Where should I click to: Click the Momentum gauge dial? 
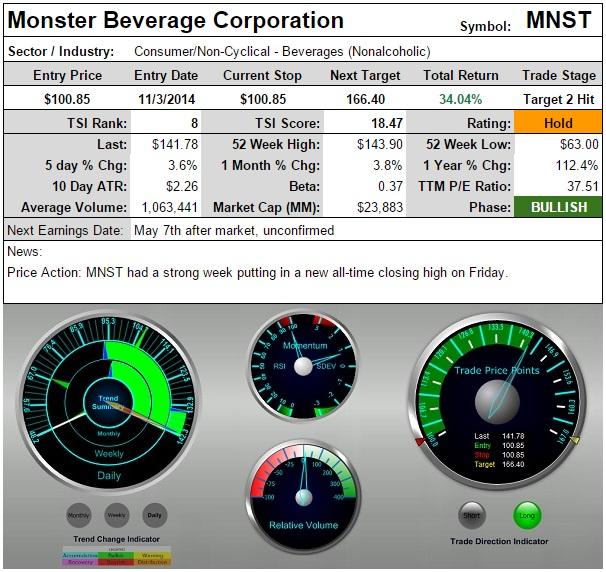click(303, 366)
